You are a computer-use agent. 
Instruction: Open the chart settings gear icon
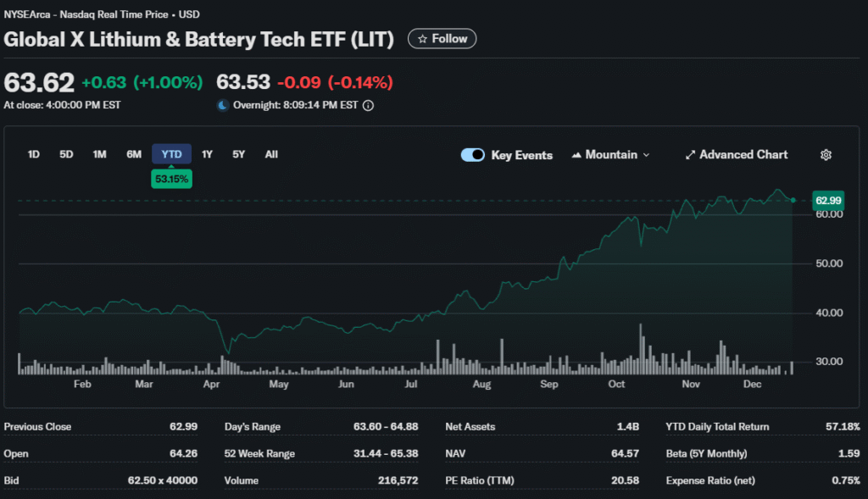tap(826, 155)
